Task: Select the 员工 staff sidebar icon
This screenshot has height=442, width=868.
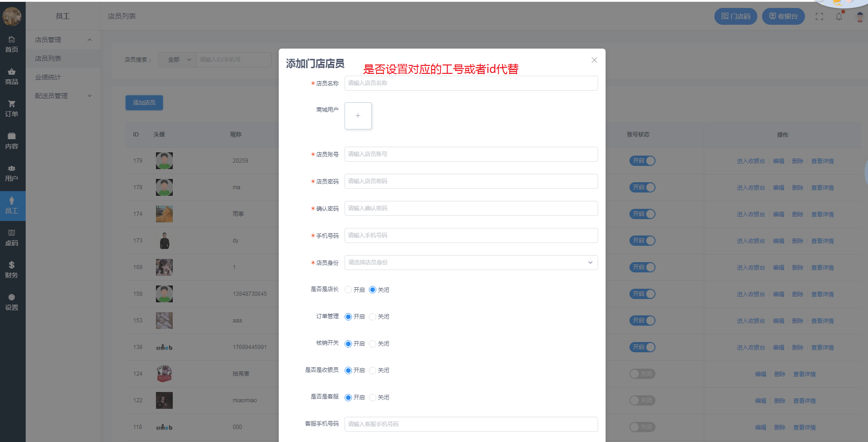Action: [12, 206]
